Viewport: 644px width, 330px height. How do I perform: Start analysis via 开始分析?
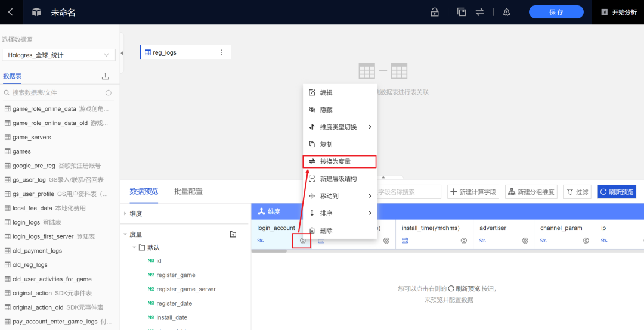click(x=620, y=12)
